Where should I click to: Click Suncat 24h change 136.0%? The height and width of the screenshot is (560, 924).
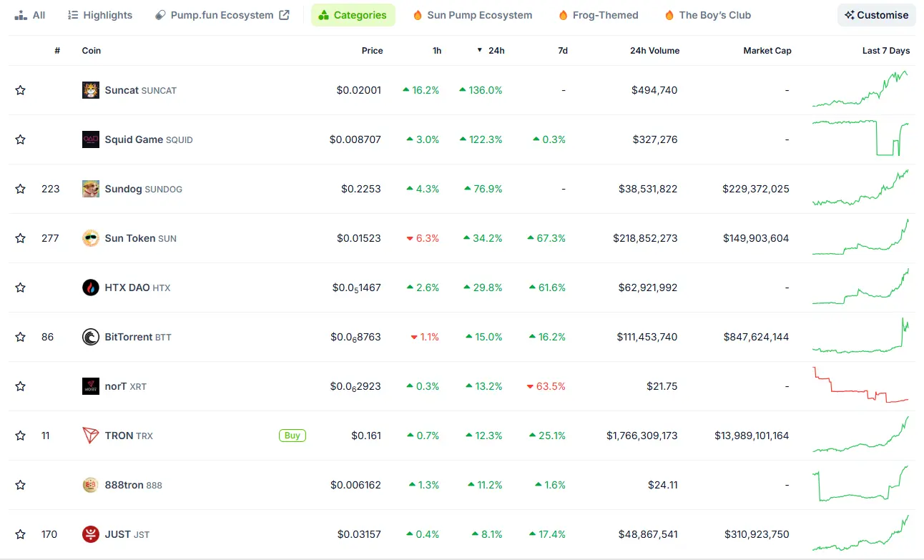[x=481, y=90]
